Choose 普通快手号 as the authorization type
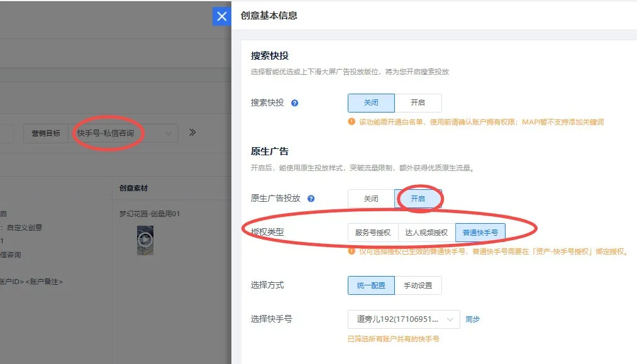Viewport: 637px width, 364px height. (480, 233)
